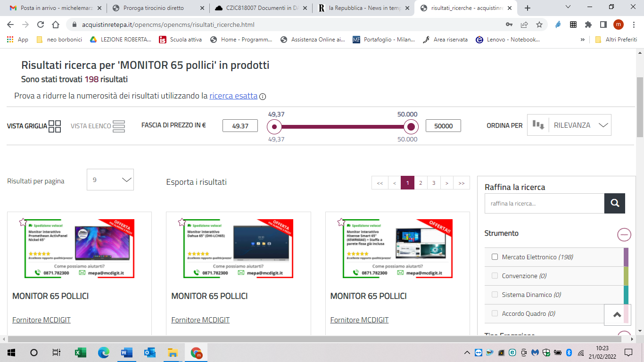Switch to grid view (Vista Griglia) icon
644x362 pixels.
(x=55, y=126)
